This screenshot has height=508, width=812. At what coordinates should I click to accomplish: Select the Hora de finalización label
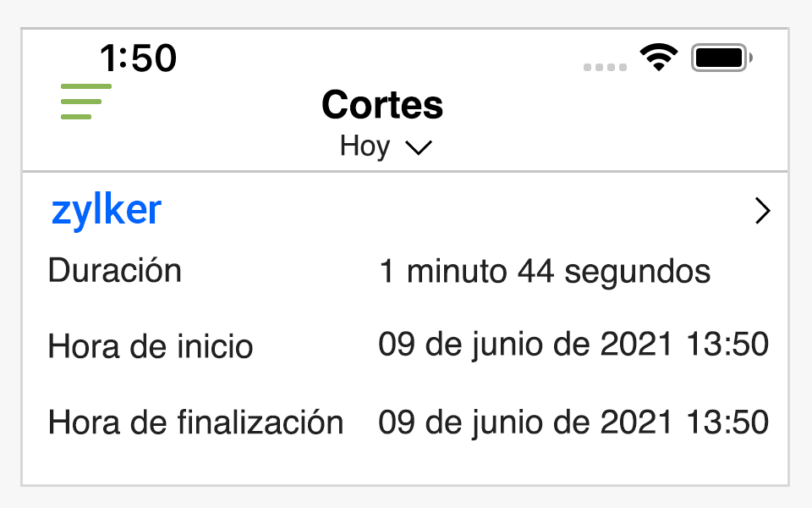coord(195,422)
